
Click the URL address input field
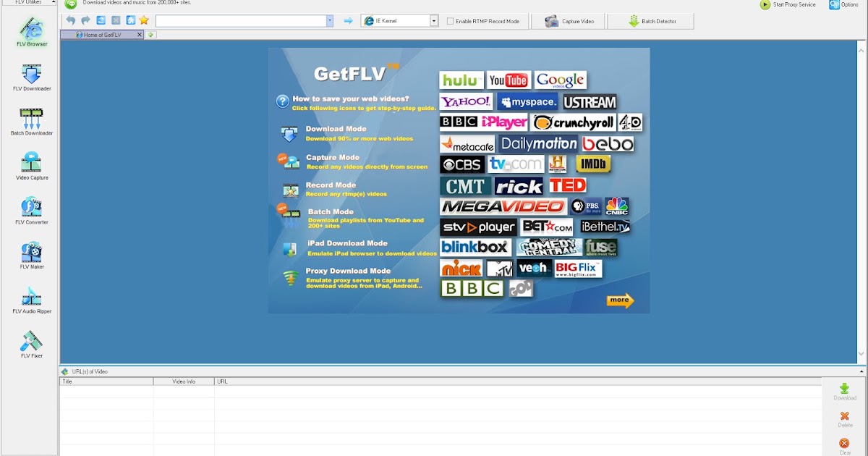[241, 21]
